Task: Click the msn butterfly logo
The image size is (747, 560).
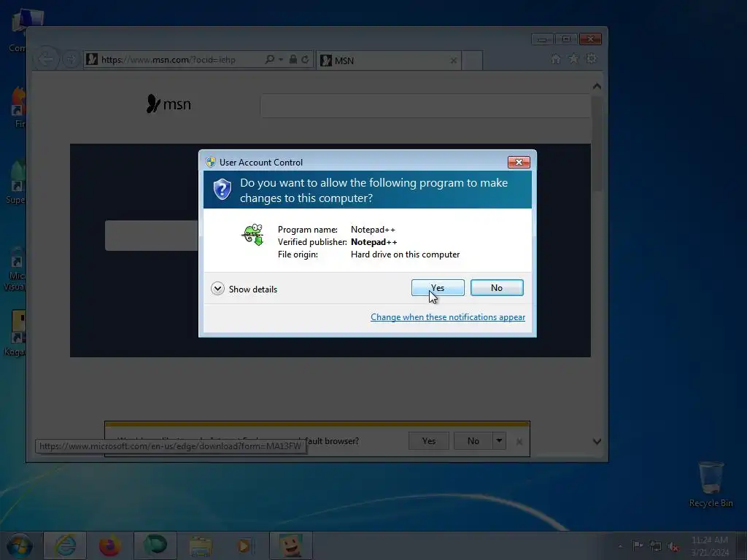Action: point(169,104)
